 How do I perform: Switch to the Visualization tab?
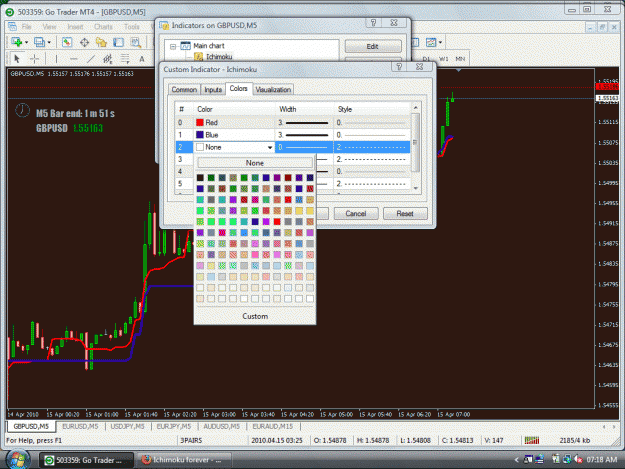[273, 90]
